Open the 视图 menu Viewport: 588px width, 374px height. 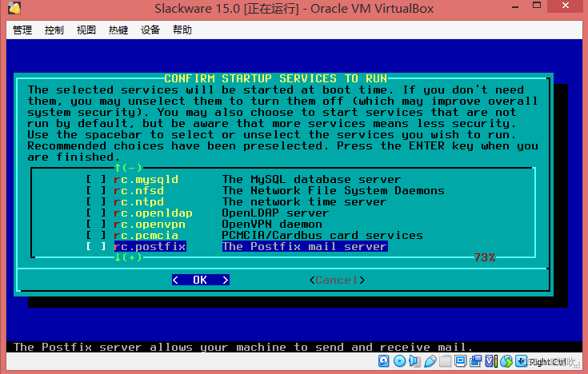[86, 30]
